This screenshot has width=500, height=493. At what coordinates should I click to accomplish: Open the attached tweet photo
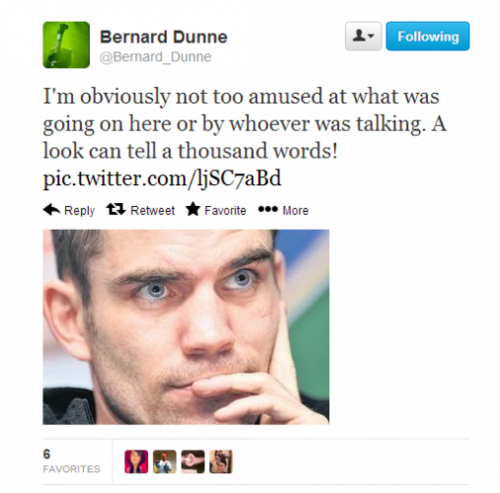(186, 327)
